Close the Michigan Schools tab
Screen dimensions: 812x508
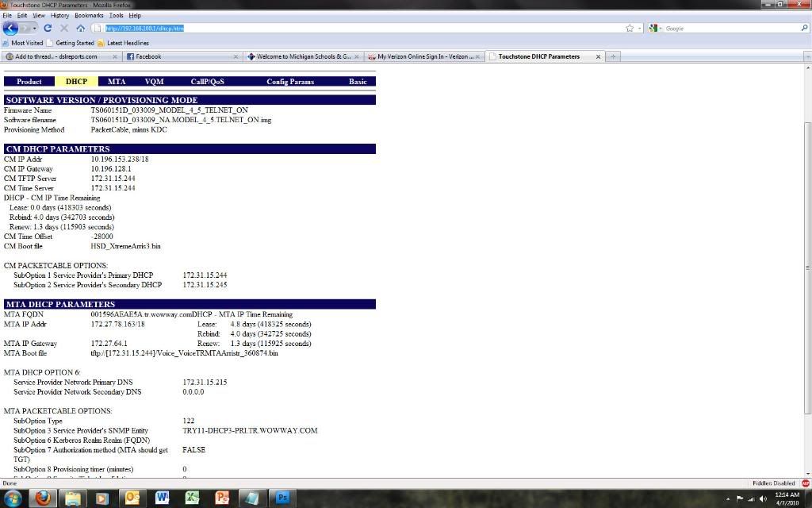pos(357,56)
